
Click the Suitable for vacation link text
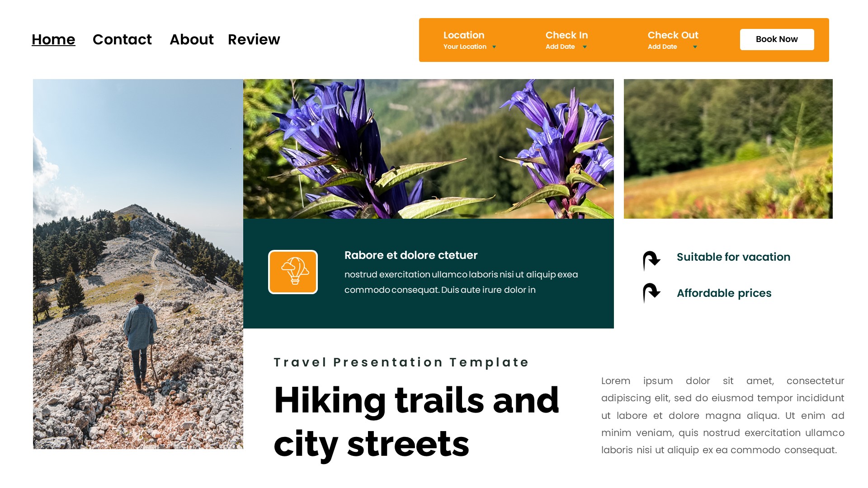coord(733,257)
